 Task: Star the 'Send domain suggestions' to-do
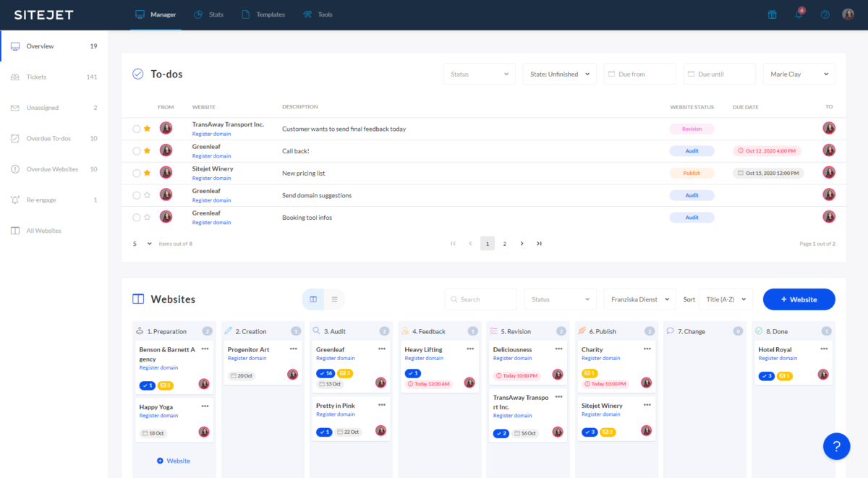(147, 195)
